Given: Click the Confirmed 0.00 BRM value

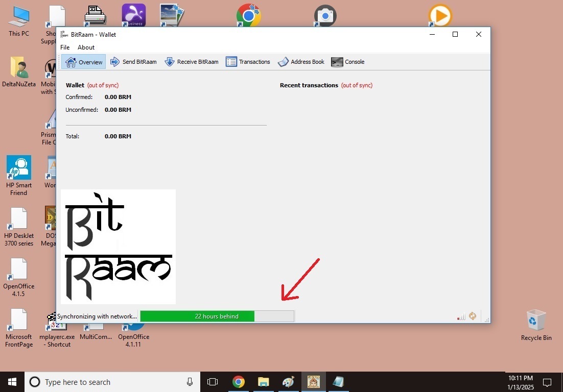Looking at the screenshot, I should click(x=118, y=97).
